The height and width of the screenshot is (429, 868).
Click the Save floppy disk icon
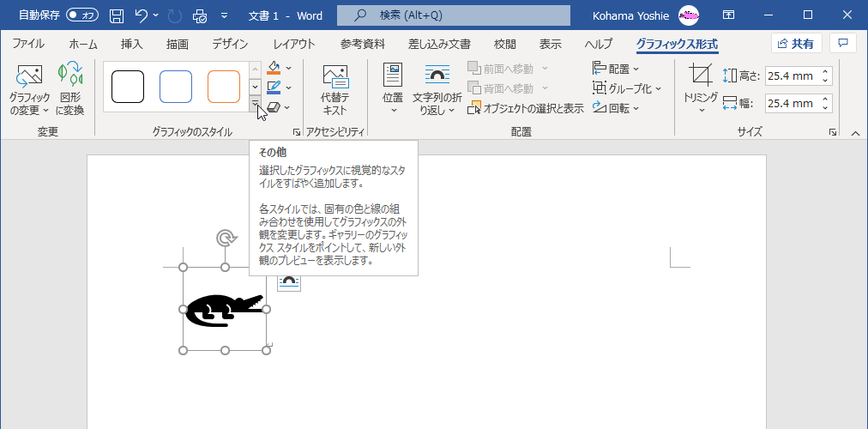click(117, 15)
